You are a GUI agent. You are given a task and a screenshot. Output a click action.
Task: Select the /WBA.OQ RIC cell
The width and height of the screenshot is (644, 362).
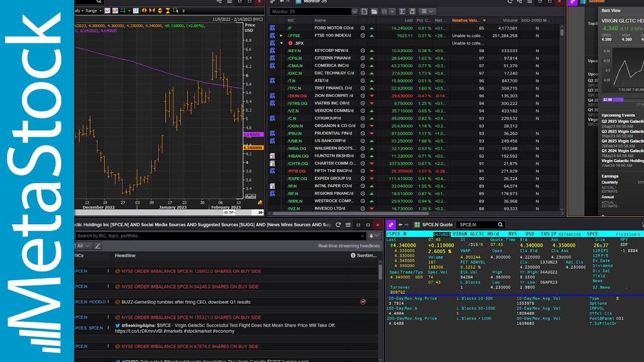click(x=297, y=148)
